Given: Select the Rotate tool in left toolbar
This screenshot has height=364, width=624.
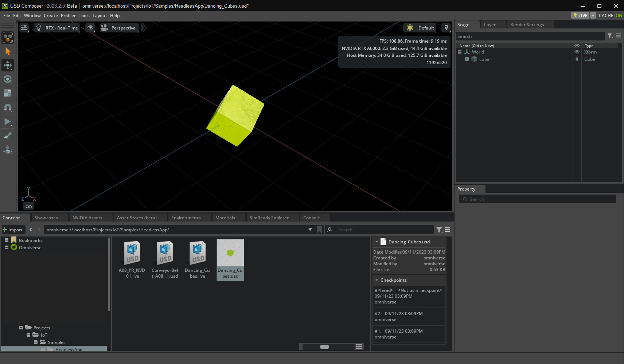Looking at the screenshot, I should click(8, 79).
